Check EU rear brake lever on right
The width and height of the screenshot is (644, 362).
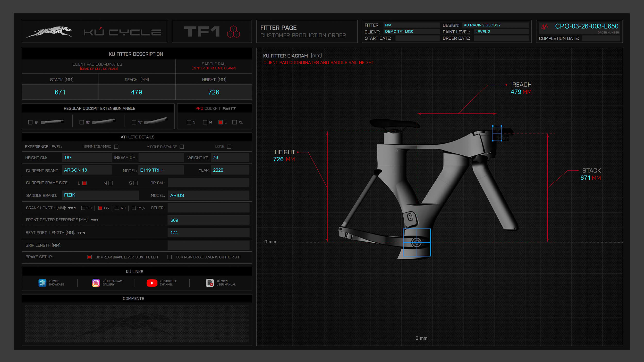(170, 257)
